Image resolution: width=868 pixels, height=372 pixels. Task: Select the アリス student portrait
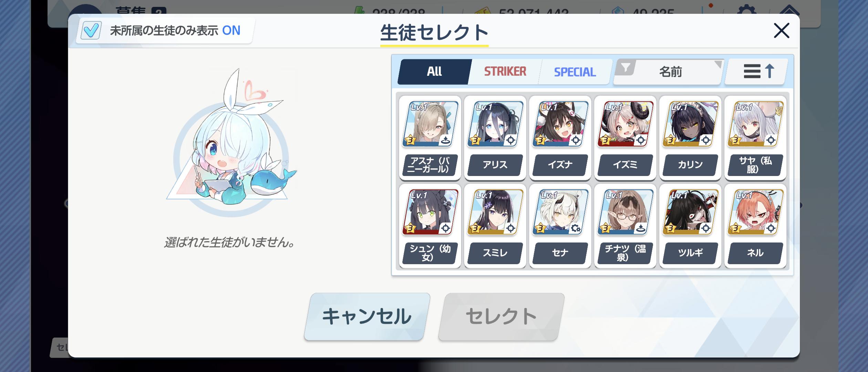(x=495, y=124)
